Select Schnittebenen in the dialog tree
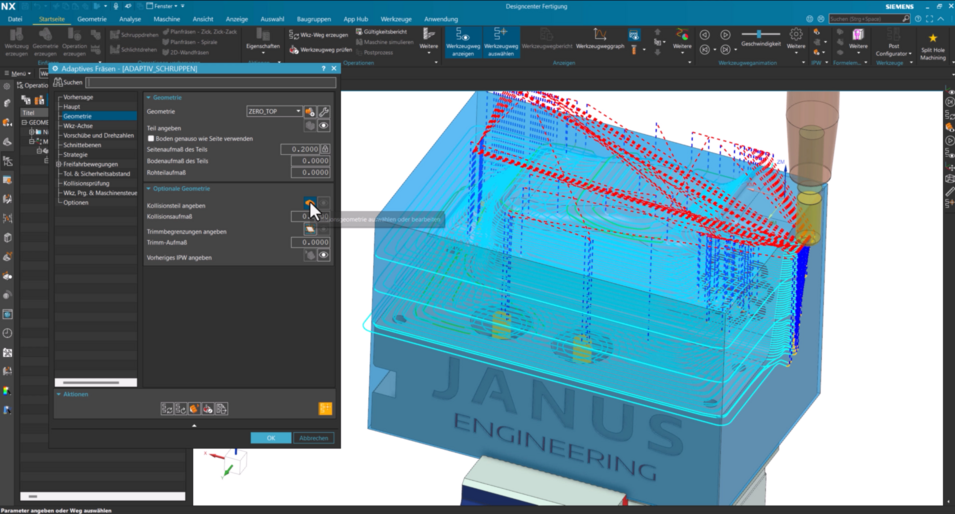 82,146
